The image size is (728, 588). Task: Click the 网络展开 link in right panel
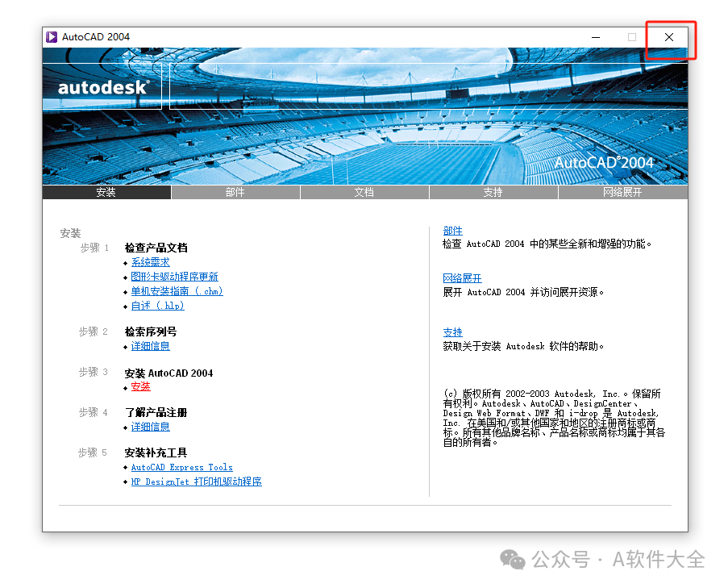tap(463, 278)
